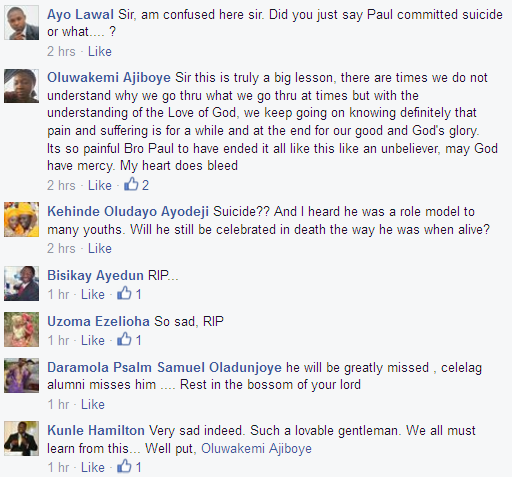Viewport: 512px width, 477px height.
Task: Like Daramola Psalm Samuel Oladunjoye's comment
Action: 93,404
